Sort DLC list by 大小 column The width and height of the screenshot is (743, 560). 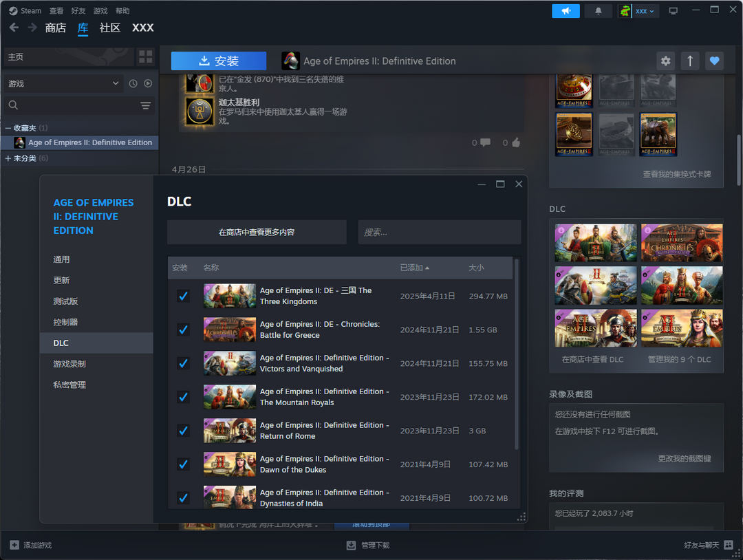tap(476, 268)
